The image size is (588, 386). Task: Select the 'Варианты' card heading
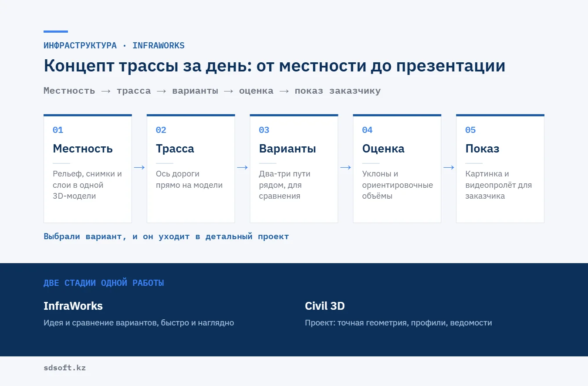287,149
